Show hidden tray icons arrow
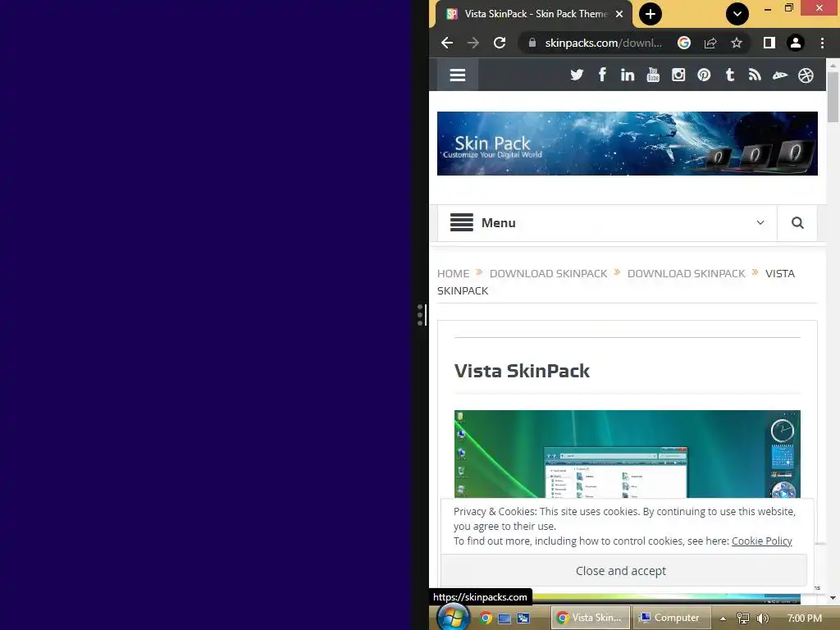The height and width of the screenshot is (630, 840). (x=724, y=619)
